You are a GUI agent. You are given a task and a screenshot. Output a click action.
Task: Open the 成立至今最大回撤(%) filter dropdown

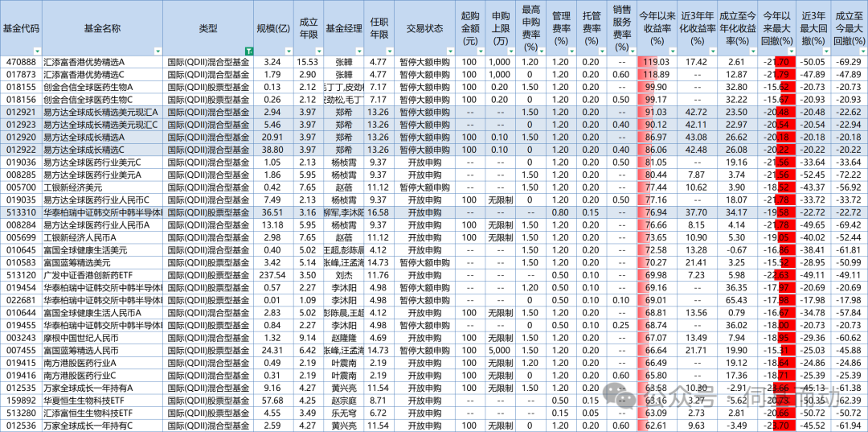[x=862, y=51]
